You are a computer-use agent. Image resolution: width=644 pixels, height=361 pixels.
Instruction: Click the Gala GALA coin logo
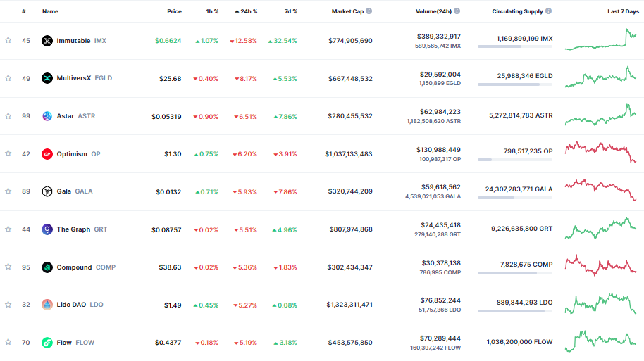(47, 191)
